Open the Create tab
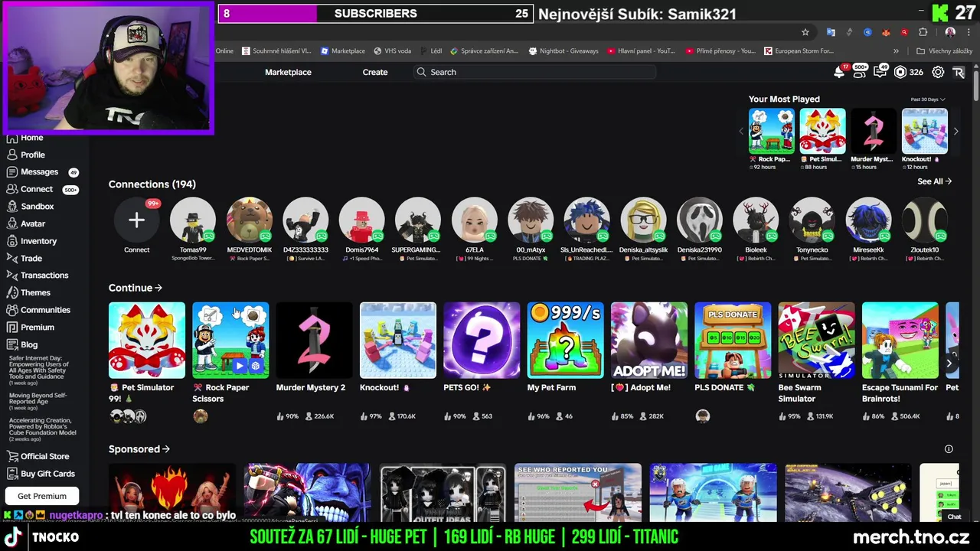The width and height of the screenshot is (980, 551). pyautogui.click(x=375, y=72)
